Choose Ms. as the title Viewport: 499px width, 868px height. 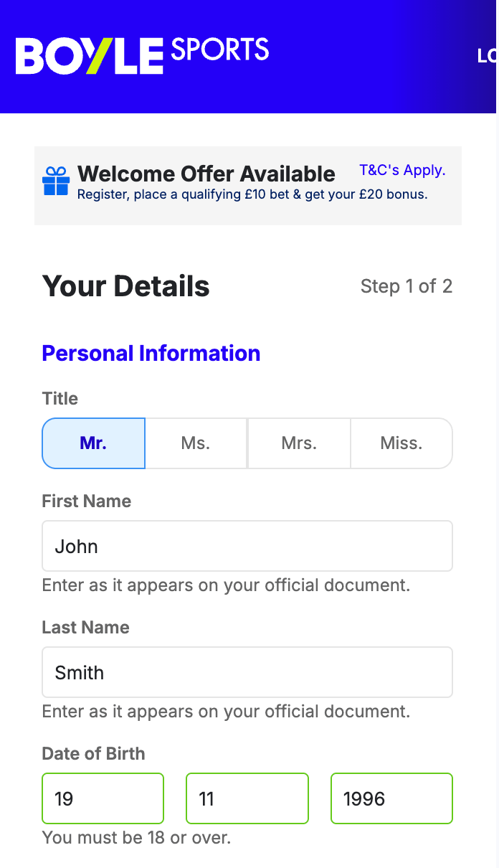[x=196, y=443]
